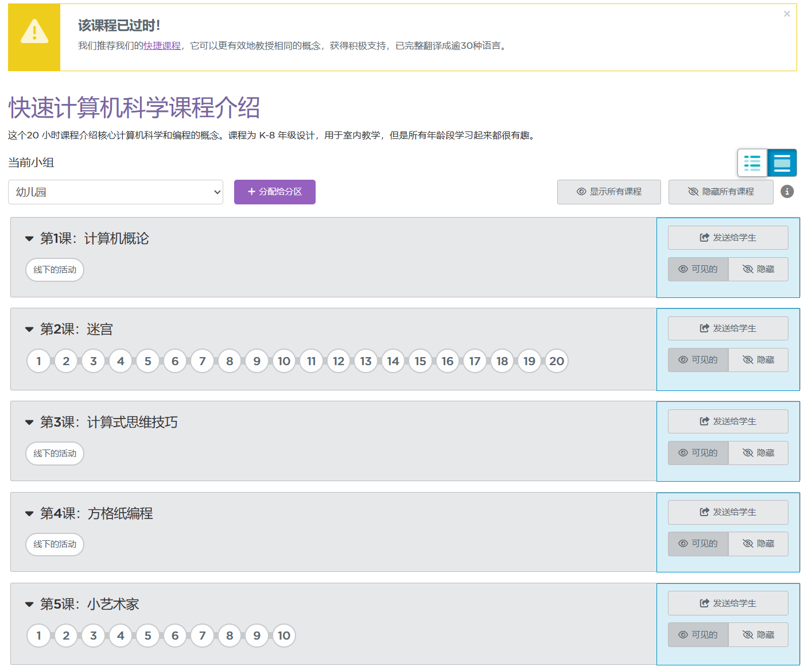This screenshot has height=670, width=812.
Task: Set lesson 4 to 可见的 visible
Action: pos(698,544)
